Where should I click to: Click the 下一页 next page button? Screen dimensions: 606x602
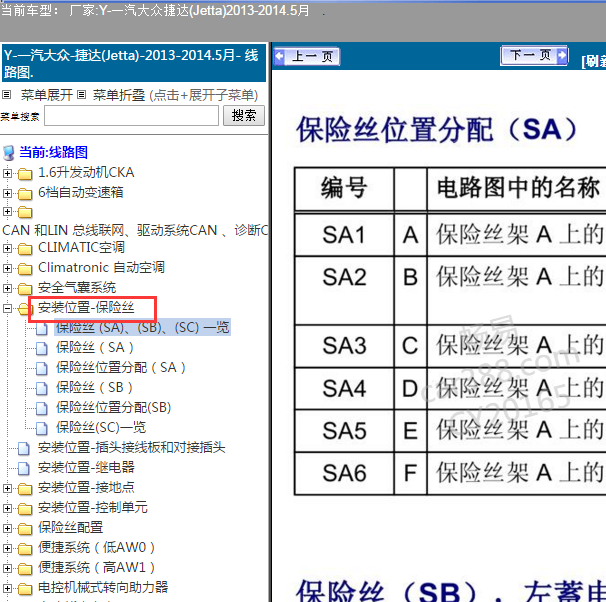535,56
